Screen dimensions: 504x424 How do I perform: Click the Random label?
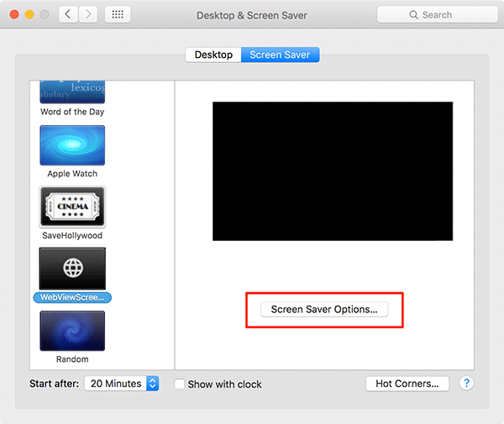coord(72,359)
